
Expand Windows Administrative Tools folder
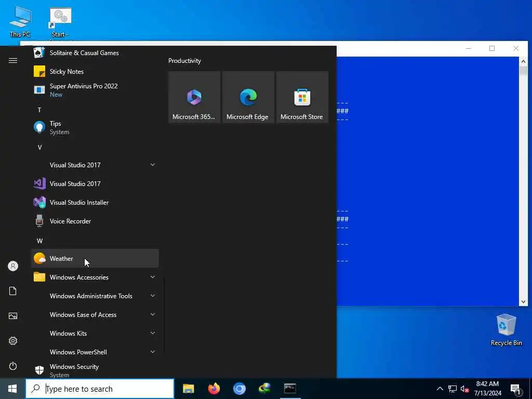(x=95, y=296)
